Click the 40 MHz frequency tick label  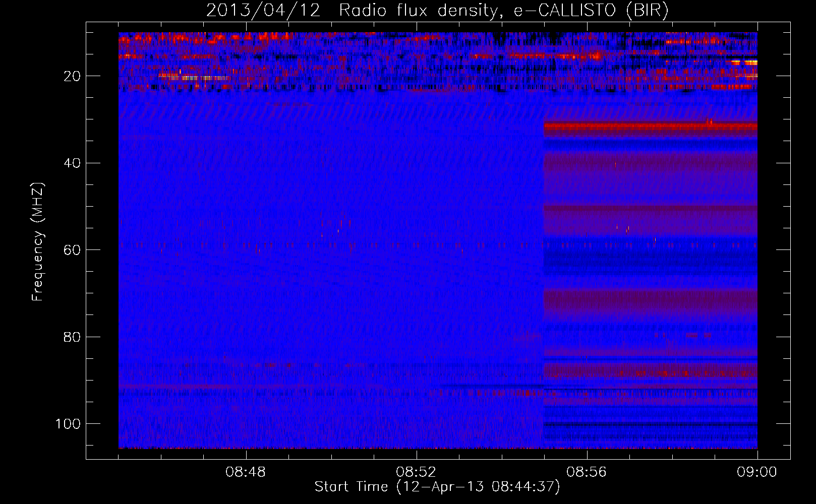pos(72,163)
